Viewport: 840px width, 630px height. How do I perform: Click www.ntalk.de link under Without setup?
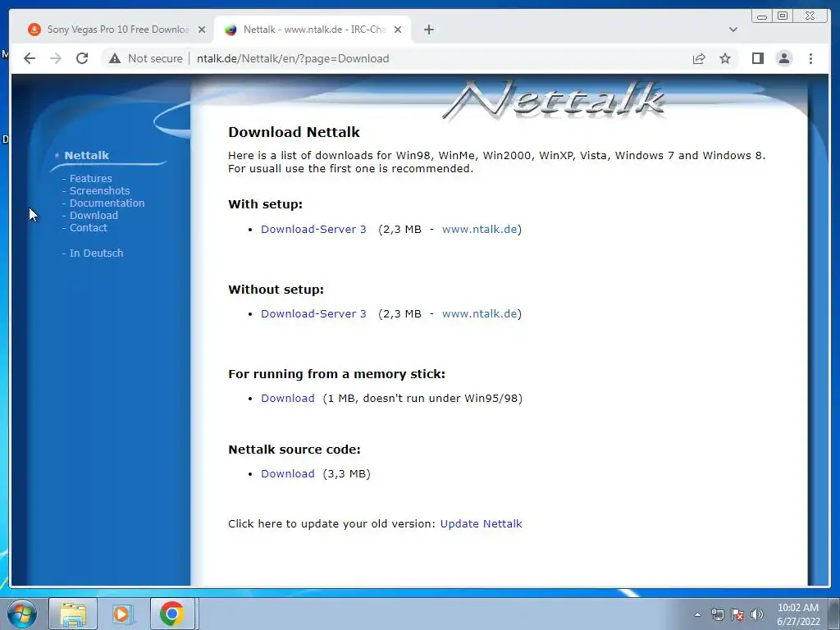(479, 314)
